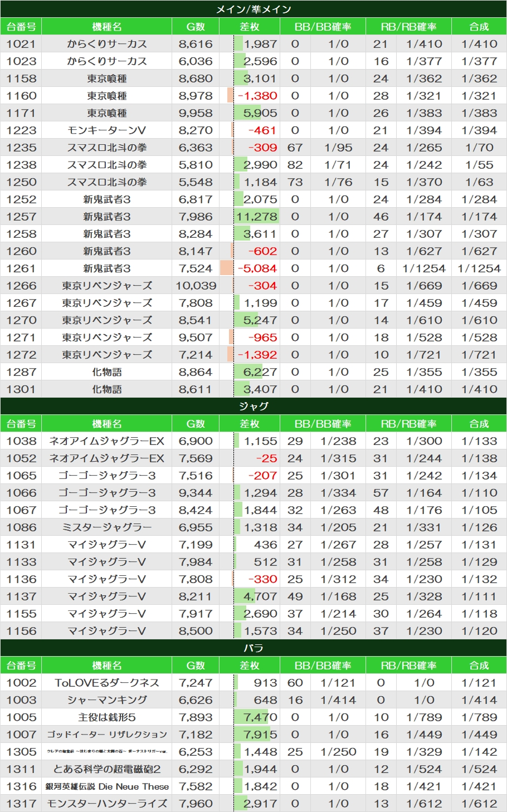The width and height of the screenshot is (507, 812).
Task: Click the -1,392 difference value
Action: click(x=257, y=355)
